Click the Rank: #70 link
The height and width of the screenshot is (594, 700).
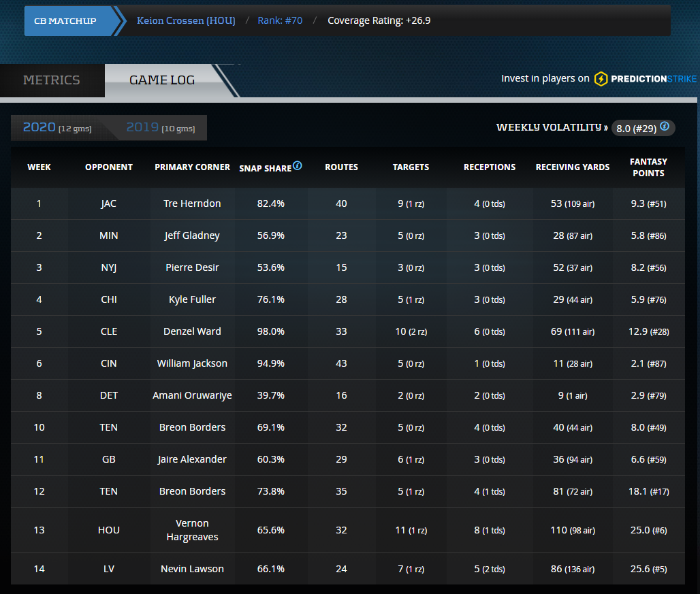(x=280, y=21)
